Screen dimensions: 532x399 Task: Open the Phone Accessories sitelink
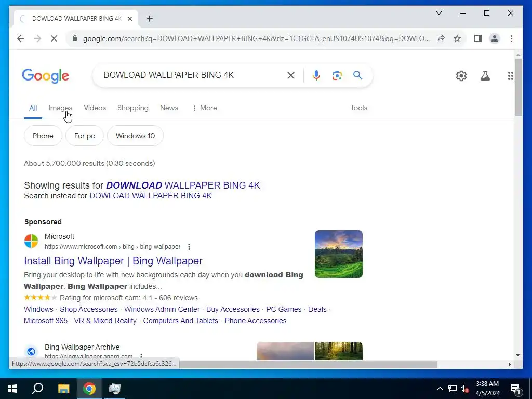click(256, 321)
